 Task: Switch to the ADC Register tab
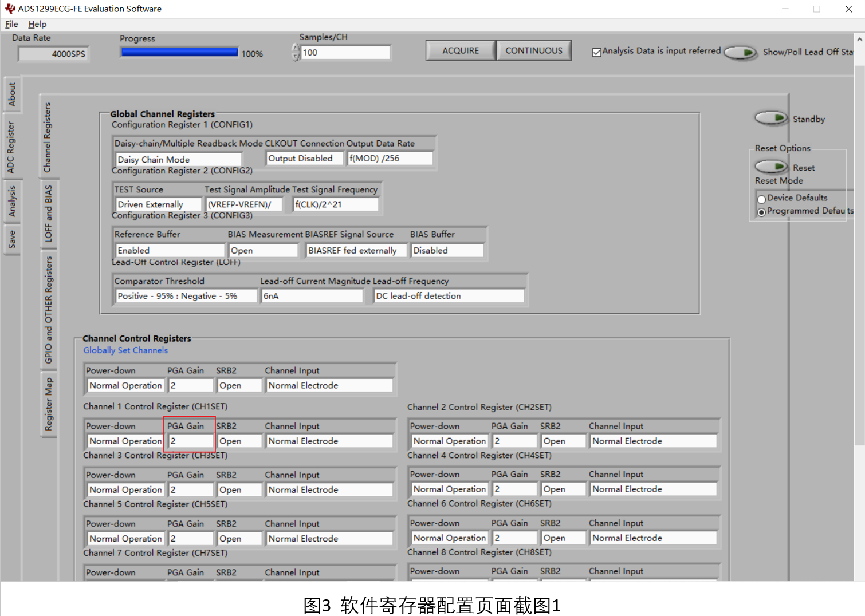(11, 147)
